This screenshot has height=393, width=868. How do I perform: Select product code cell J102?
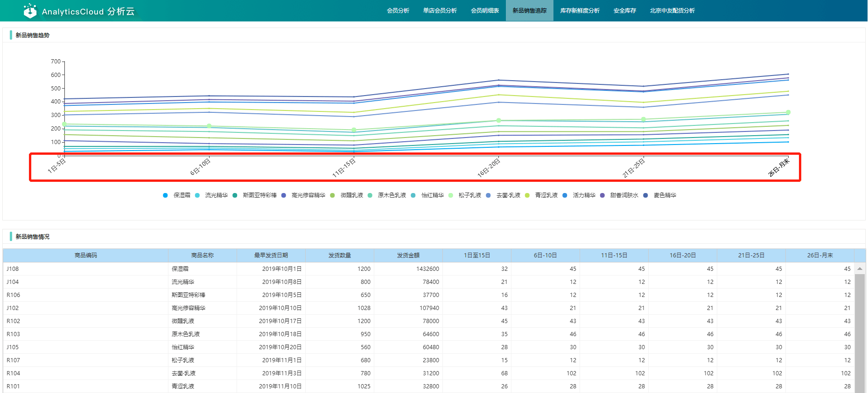(86, 308)
